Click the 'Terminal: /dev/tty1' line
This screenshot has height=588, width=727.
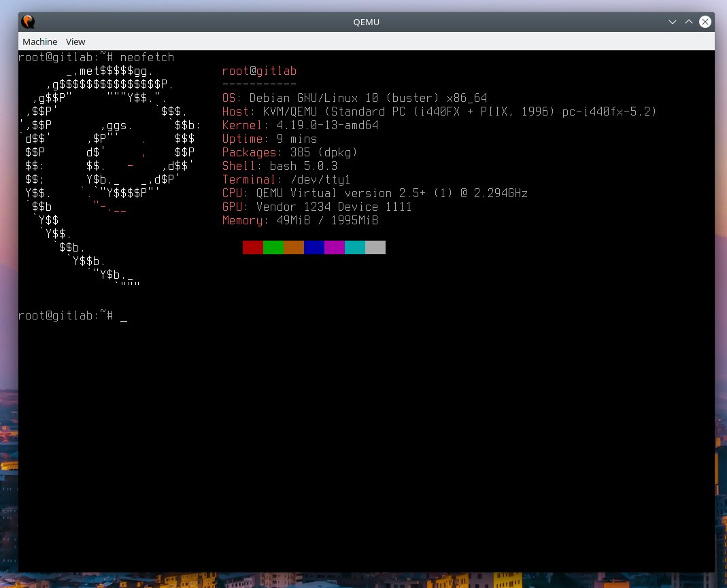(286, 179)
